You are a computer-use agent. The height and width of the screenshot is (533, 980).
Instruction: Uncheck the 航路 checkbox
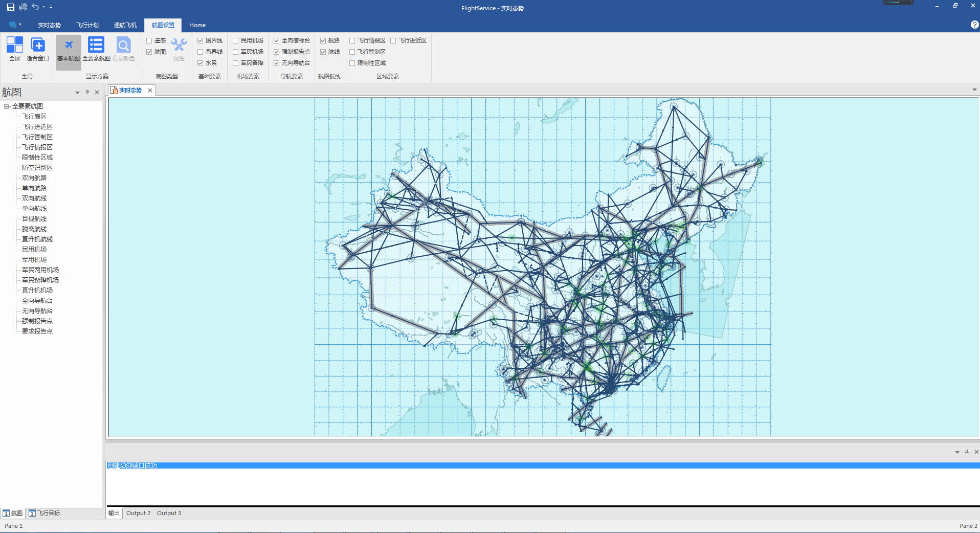[x=323, y=40]
